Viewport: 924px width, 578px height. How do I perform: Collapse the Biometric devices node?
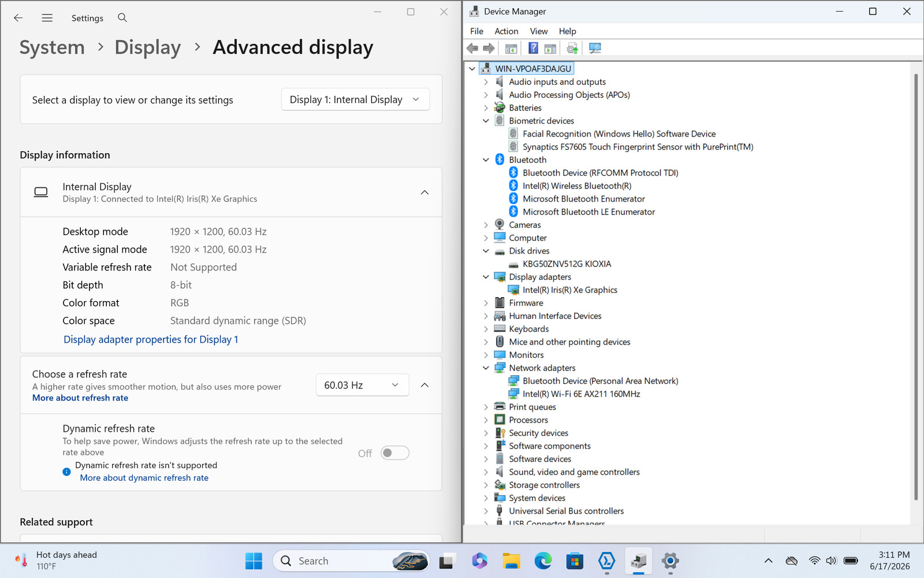click(486, 121)
